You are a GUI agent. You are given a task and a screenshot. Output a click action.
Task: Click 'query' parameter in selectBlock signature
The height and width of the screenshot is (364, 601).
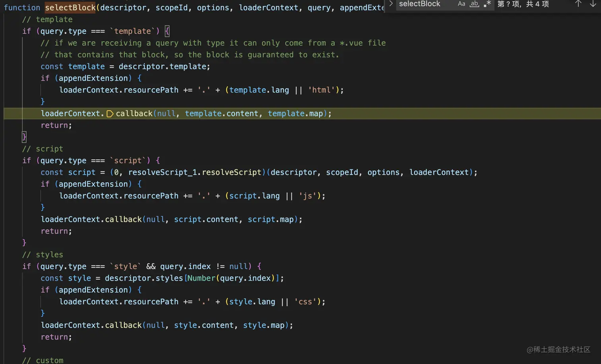pos(319,8)
